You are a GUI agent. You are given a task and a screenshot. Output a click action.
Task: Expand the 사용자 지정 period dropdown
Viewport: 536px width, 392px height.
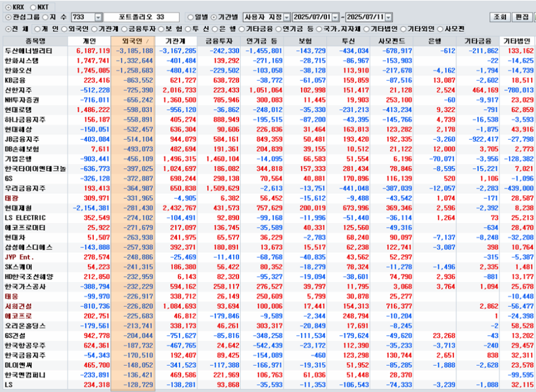[x=287, y=17]
